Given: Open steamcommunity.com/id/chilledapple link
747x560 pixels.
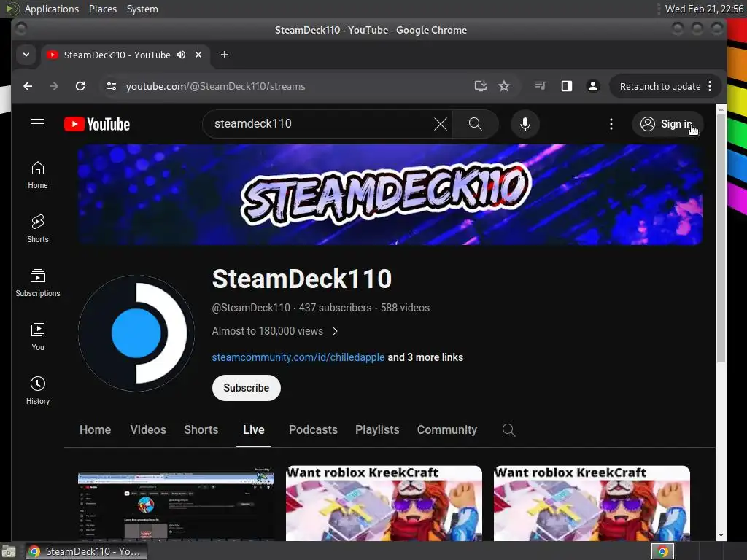Looking at the screenshot, I should point(298,357).
